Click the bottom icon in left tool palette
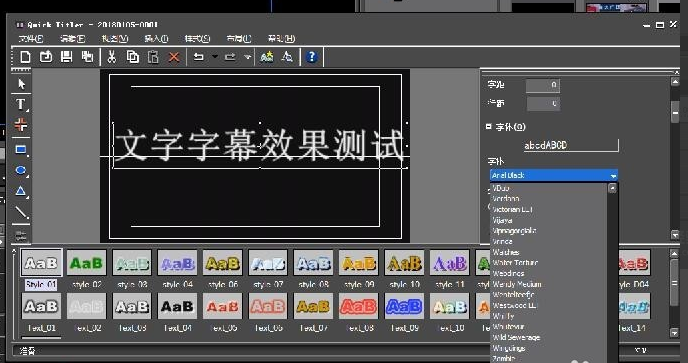 [x=21, y=235]
